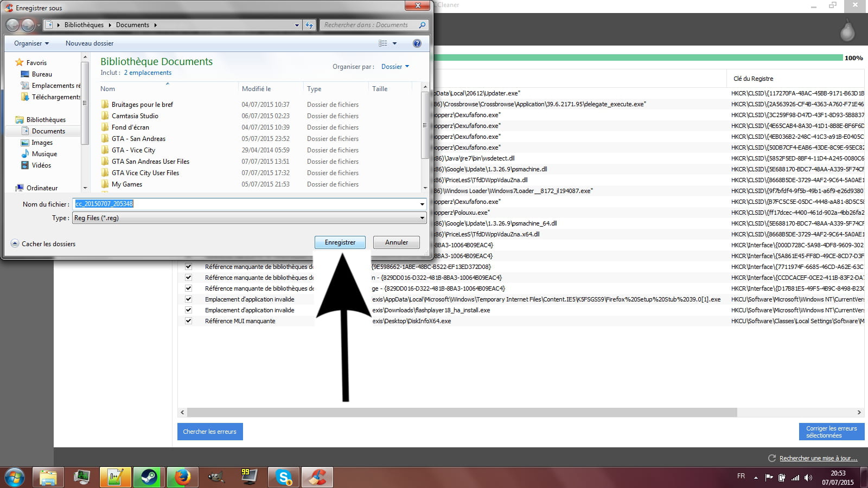Toggle the first Référence manquante de bibliothèques checkbox
The width and height of the screenshot is (868, 488).
[188, 267]
